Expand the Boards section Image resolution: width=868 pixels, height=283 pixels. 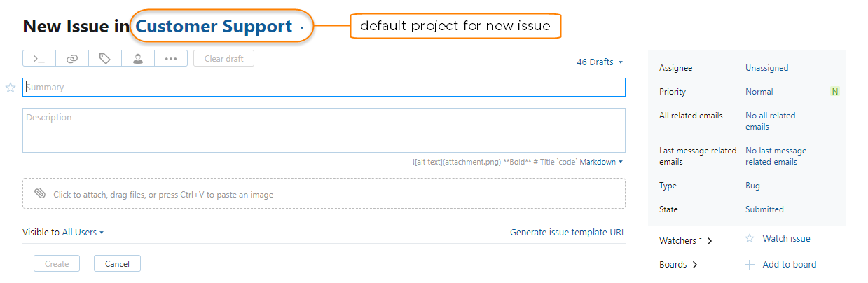coord(695,265)
